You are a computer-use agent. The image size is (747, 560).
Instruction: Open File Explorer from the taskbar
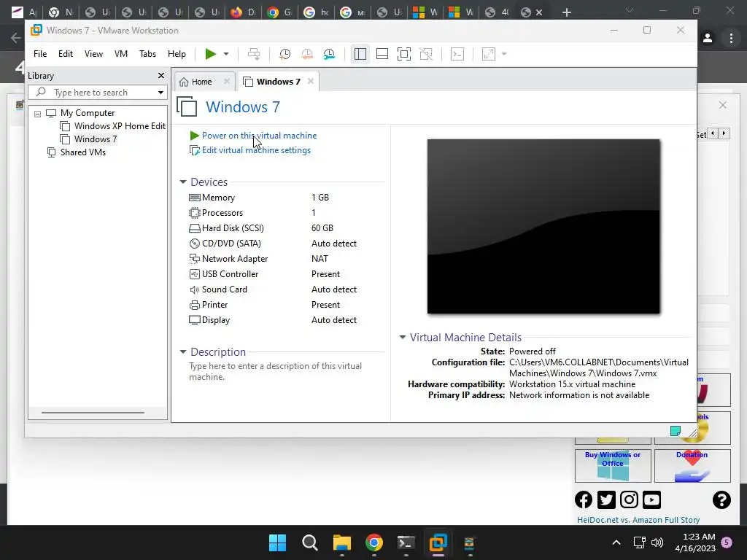341,542
